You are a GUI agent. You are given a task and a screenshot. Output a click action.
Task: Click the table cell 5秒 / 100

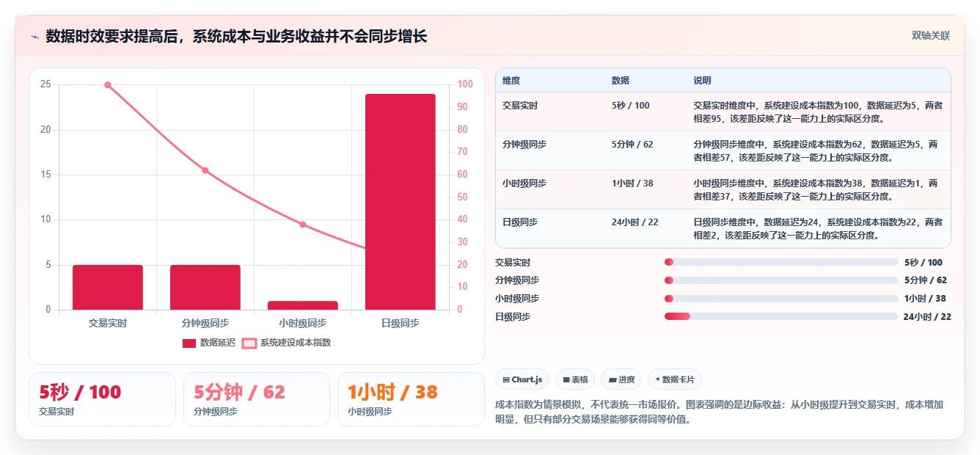(630, 106)
